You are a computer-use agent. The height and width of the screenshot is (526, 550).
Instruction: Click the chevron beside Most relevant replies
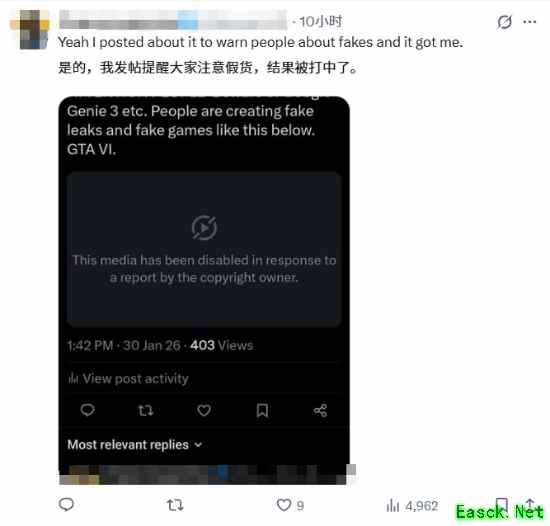pyautogui.click(x=198, y=445)
